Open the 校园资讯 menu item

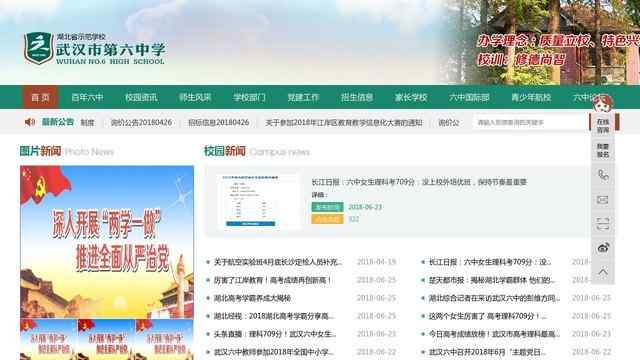(141, 97)
